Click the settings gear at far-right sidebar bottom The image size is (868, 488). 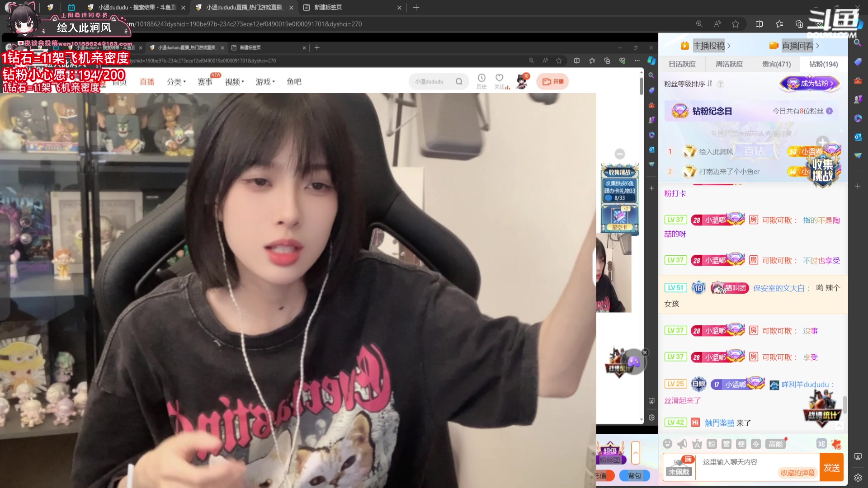pos(858,477)
